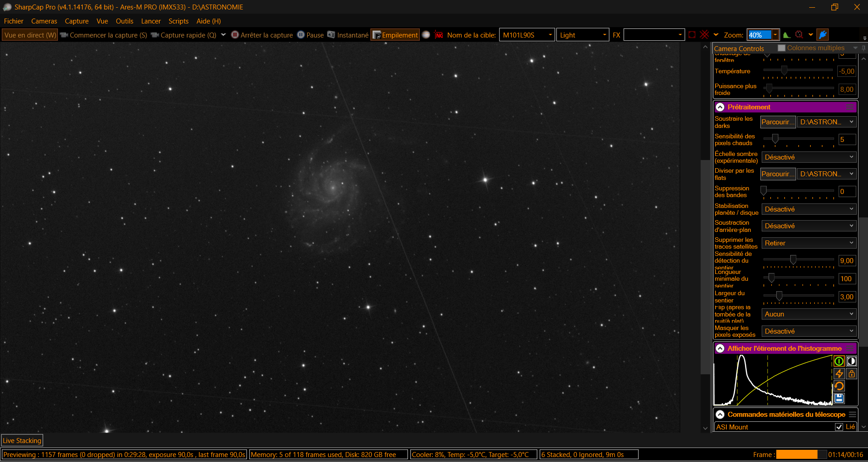Click the red stop capture icon

[x=235, y=35]
